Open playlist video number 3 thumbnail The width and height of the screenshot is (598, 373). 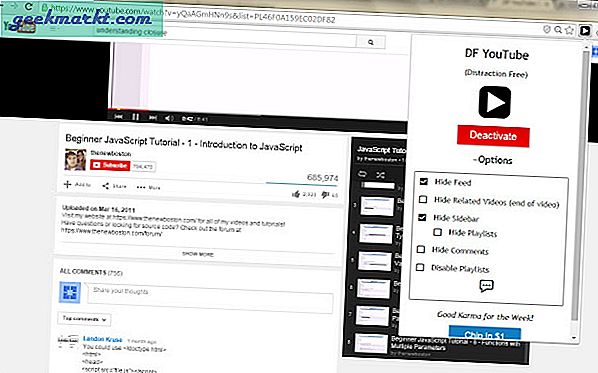point(377,206)
